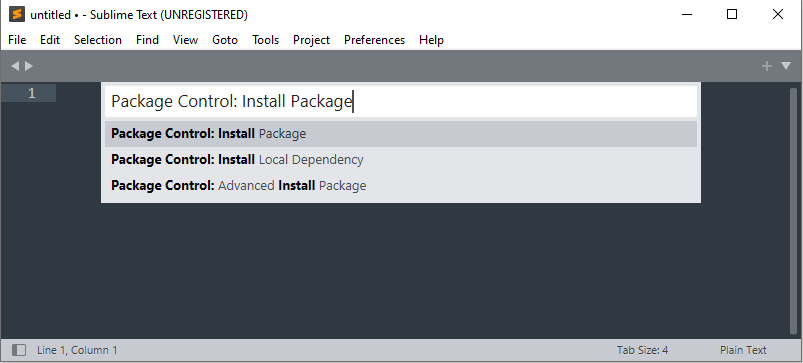Add a new tab with plus icon

click(x=767, y=66)
